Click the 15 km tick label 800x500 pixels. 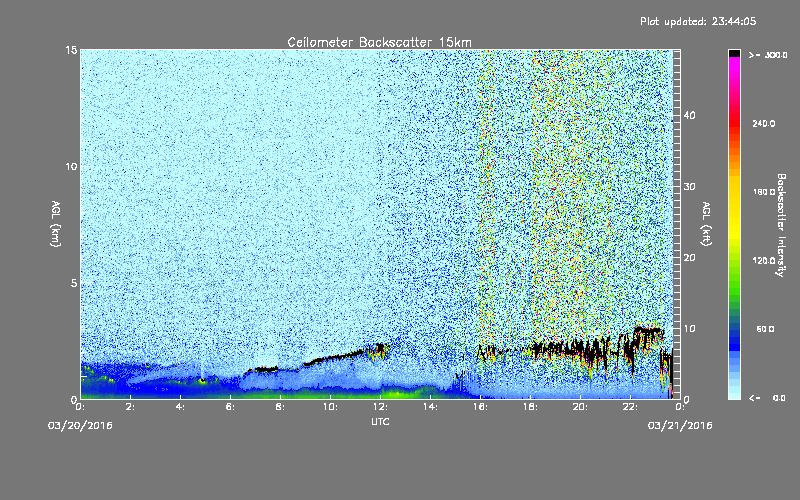pyautogui.click(x=70, y=50)
